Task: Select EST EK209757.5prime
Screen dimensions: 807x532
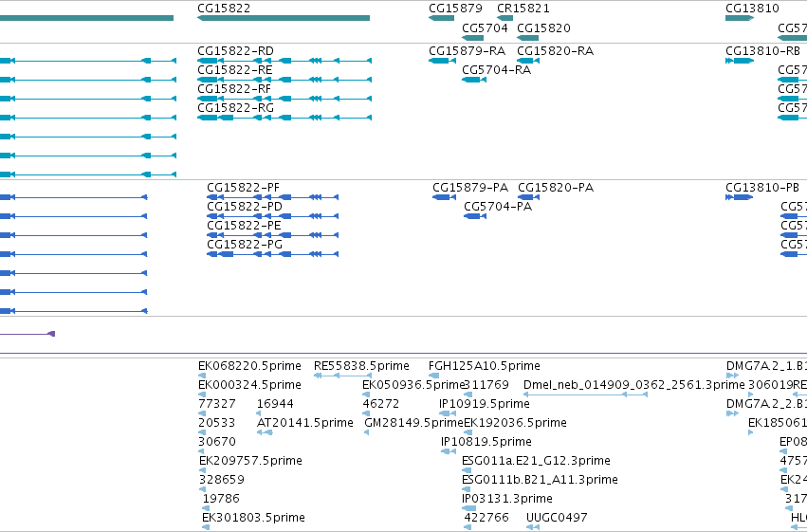Action: (250, 461)
